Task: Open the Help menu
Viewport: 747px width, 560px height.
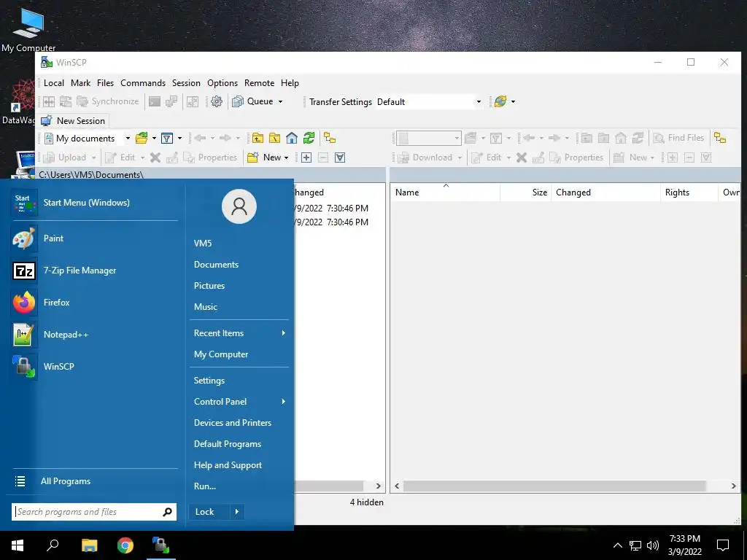Action: click(290, 83)
